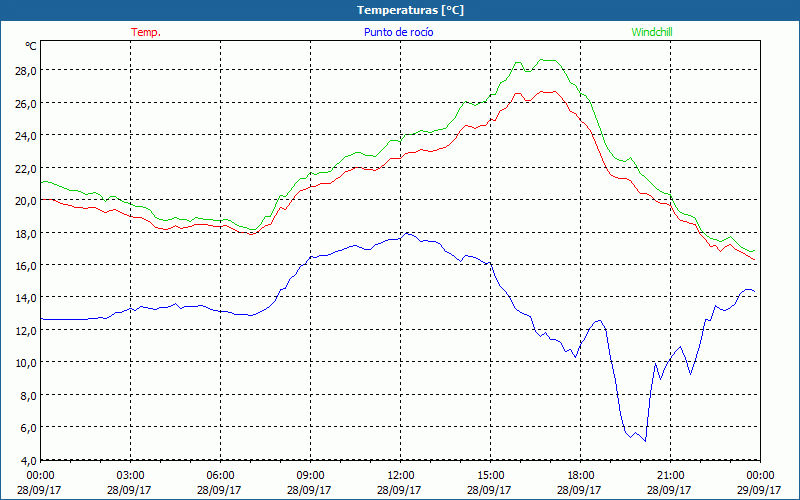This screenshot has height=500, width=800.
Task: Click the "24,0" y-axis value
Action: tap(25, 135)
